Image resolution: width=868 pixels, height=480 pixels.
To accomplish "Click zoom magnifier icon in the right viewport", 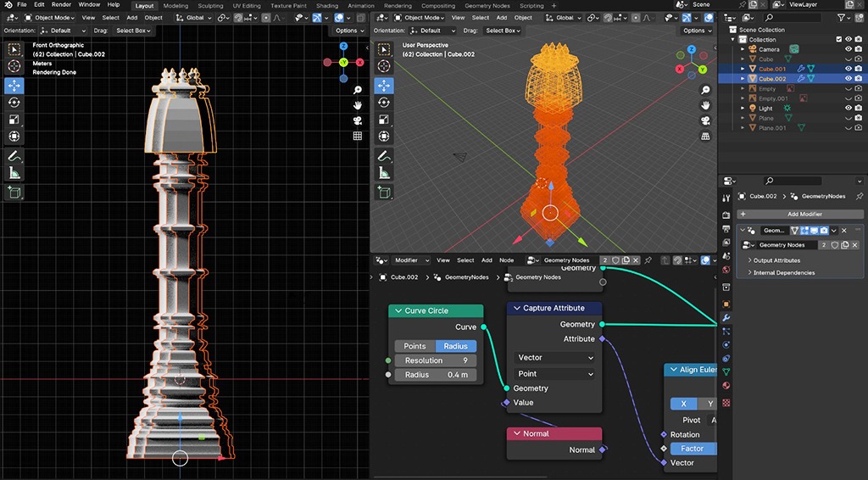I will coord(705,90).
